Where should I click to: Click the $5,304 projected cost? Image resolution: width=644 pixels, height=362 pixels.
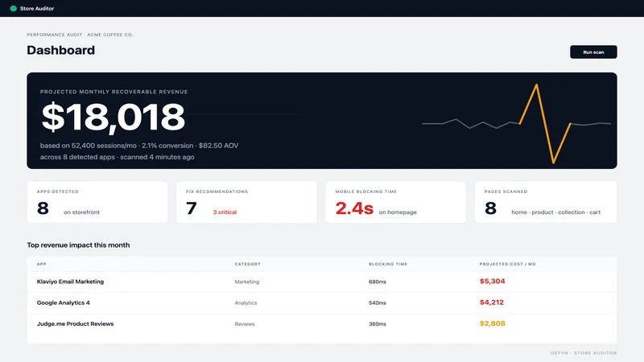pos(492,282)
